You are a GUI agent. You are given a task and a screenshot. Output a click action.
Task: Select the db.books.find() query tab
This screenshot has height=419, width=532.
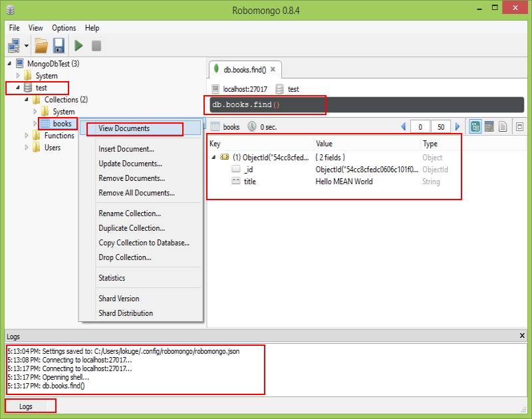[245, 70]
